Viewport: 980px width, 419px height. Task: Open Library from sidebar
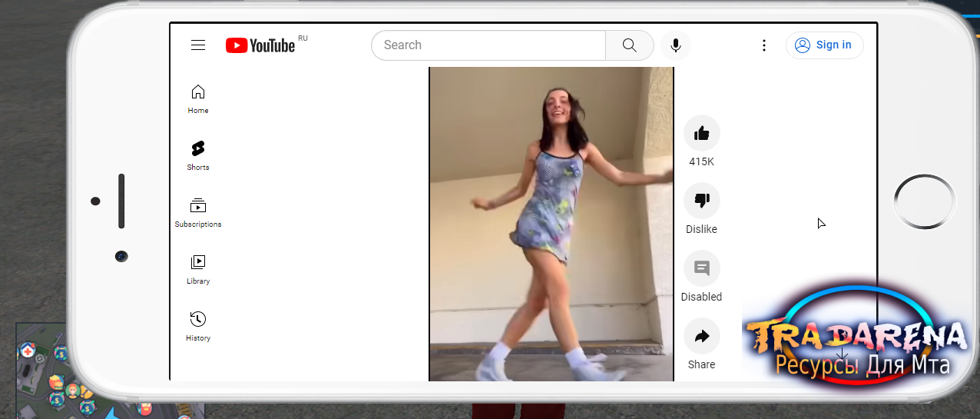pyautogui.click(x=198, y=270)
